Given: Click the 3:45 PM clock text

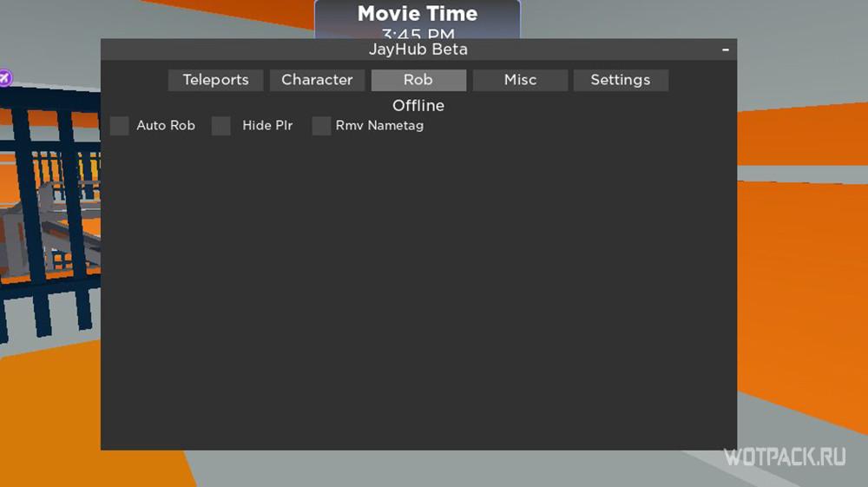Looking at the screenshot, I should (x=418, y=33).
